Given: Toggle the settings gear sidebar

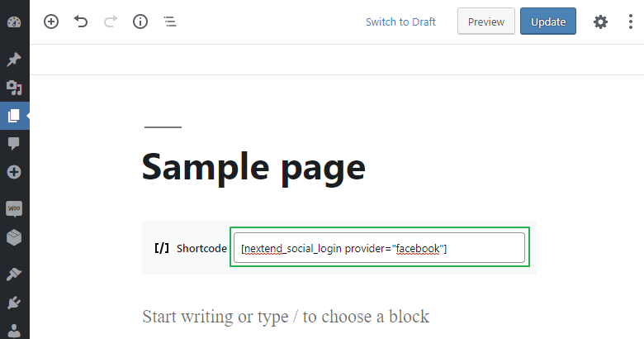Looking at the screenshot, I should tap(600, 21).
